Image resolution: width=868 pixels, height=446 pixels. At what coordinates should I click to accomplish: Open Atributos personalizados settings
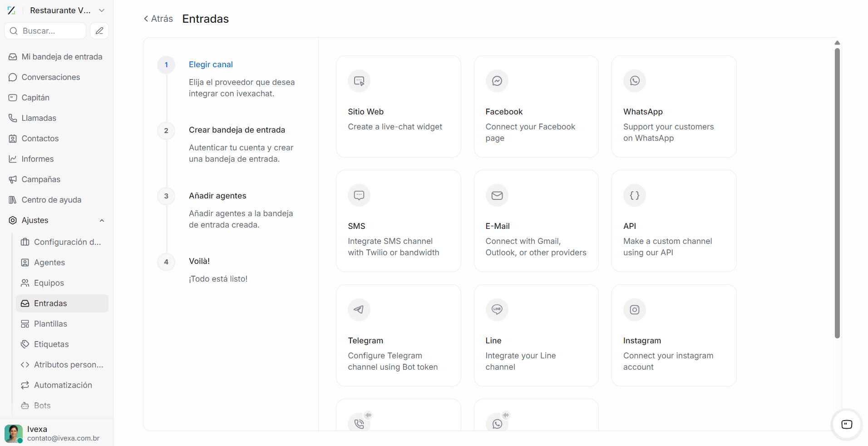62,365
